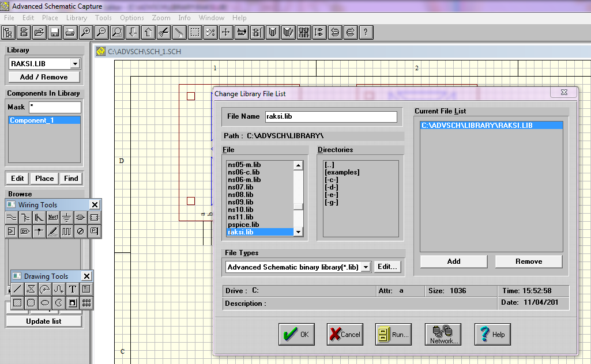The width and height of the screenshot is (591, 364).
Task: Click the up arrow toolbar icon
Action: point(148,33)
